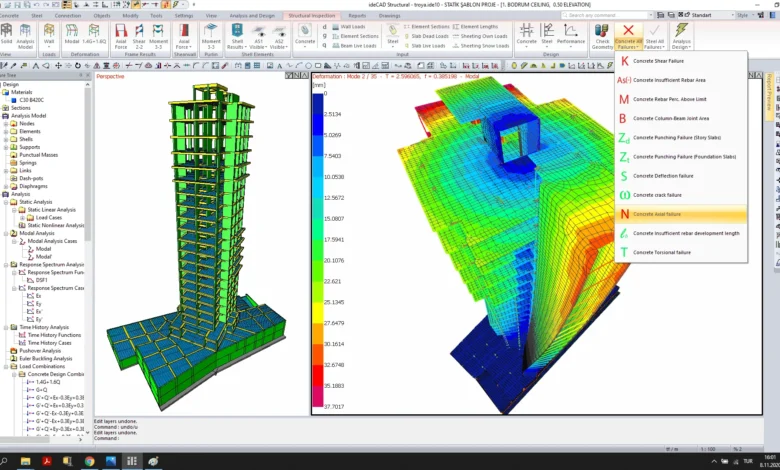
Task: Show Wall Loads input
Action: click(348, 27)
